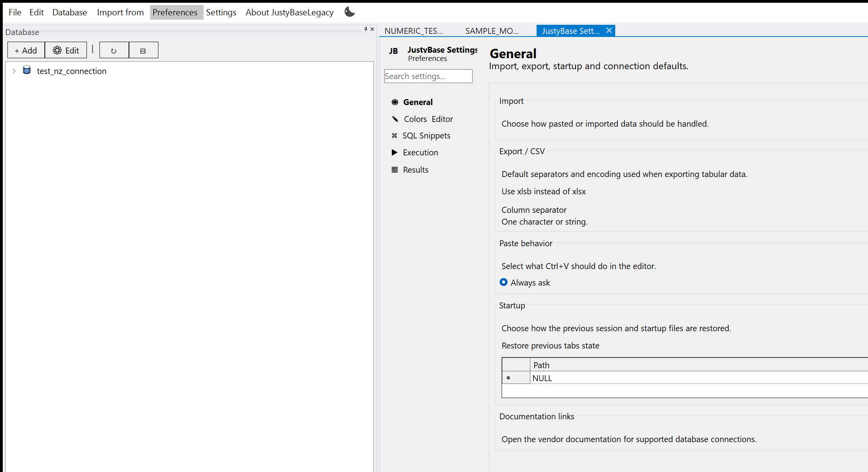
Task: Click the test_nz_connection database icon
Action: point(27,70)
